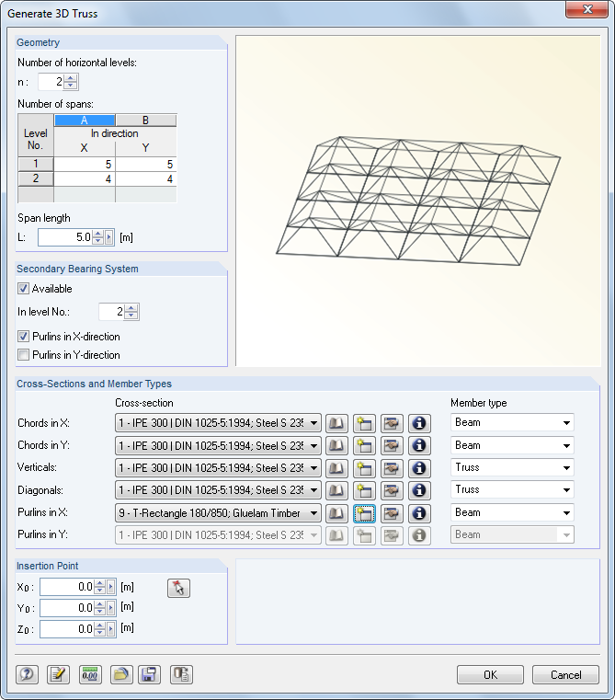Screen dimensions: 615x700
Task: Click the Z0 insertion coordinate field
Action: click(67, 628)
